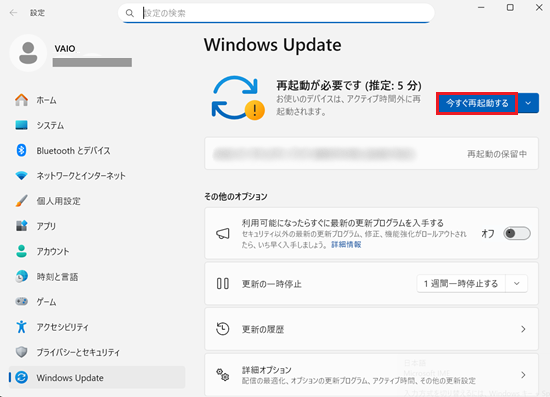Open ゲーム settings page
The image size is (550, 397).
[x=97, y=302]
